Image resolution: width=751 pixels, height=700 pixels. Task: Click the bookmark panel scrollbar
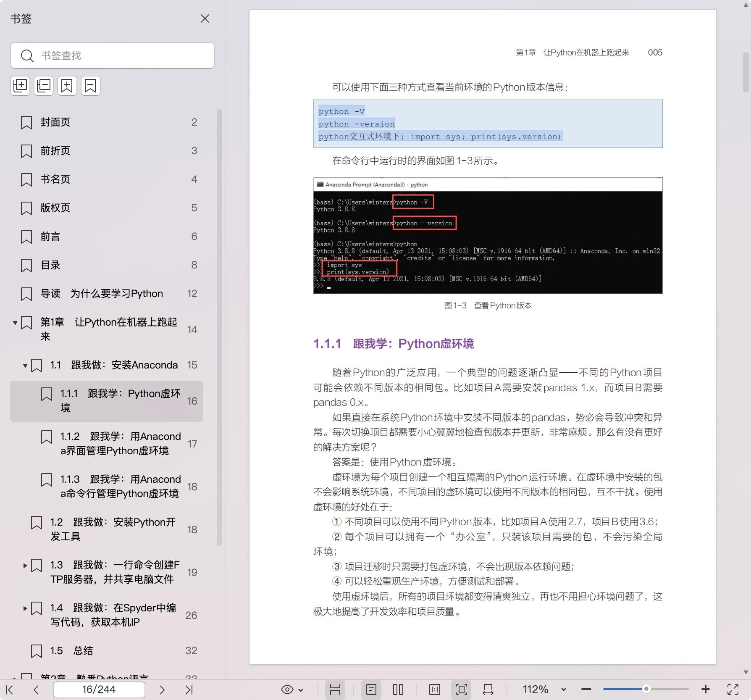219,328
